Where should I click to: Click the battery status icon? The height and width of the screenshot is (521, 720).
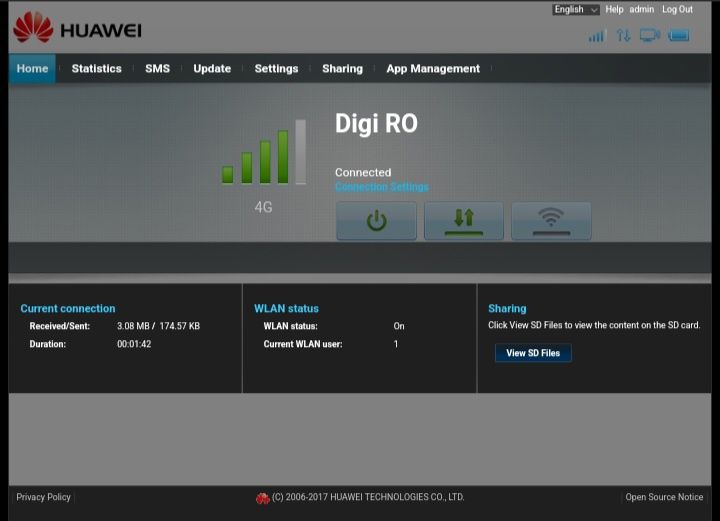click(679, 35)
